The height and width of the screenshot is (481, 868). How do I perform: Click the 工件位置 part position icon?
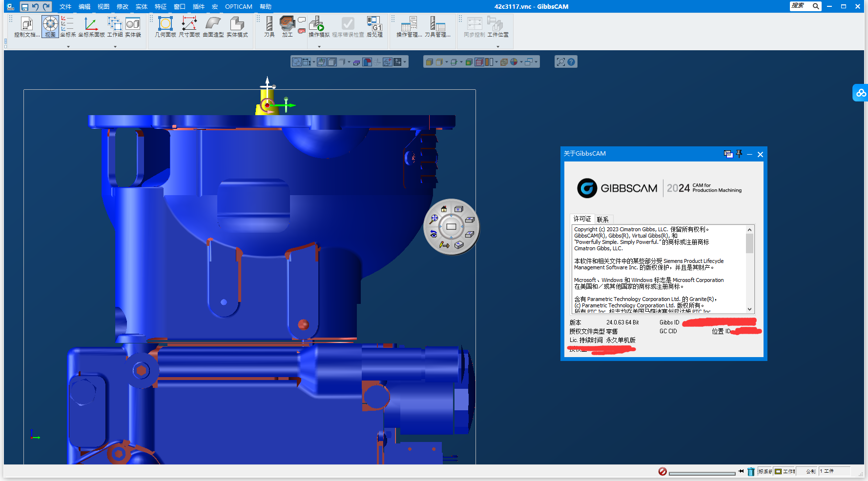[497, 26]
